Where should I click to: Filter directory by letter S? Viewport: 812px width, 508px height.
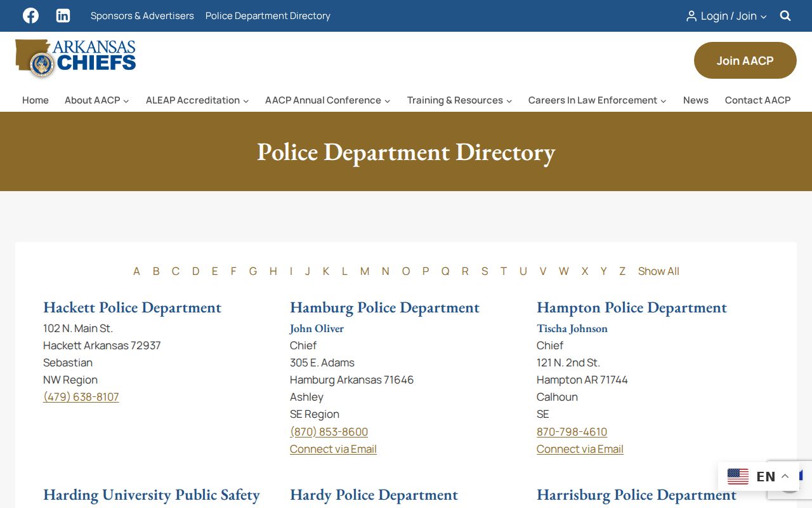click(x=485, y=271)
